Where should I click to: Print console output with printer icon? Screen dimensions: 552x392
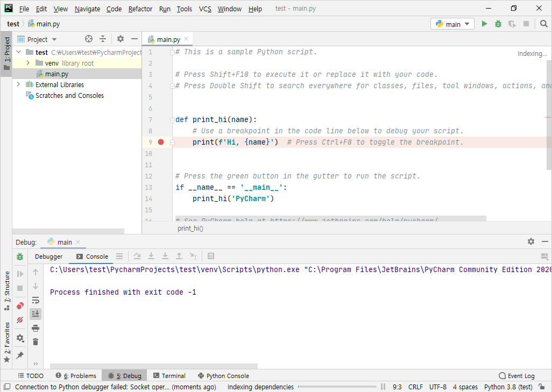coord(36,329)
